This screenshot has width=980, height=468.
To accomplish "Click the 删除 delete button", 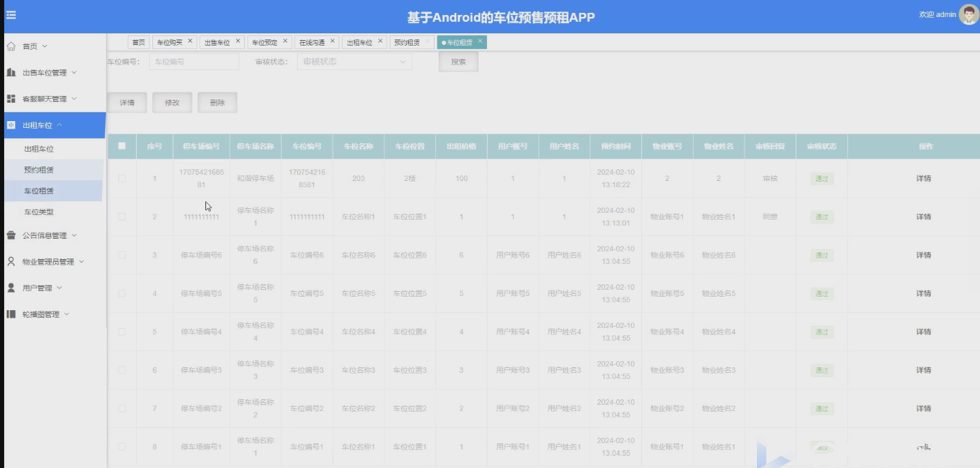I will point(218,103).
